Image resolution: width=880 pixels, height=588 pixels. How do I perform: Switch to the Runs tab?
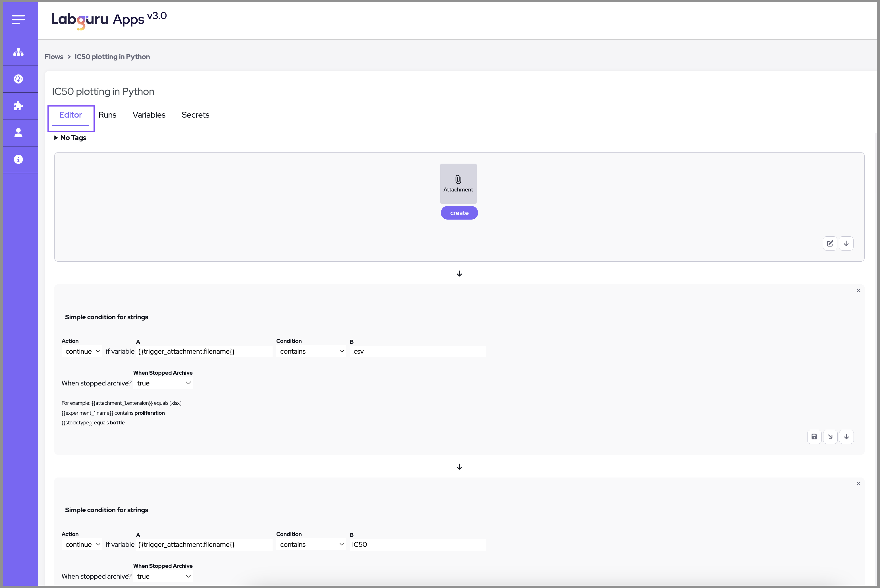107,115
